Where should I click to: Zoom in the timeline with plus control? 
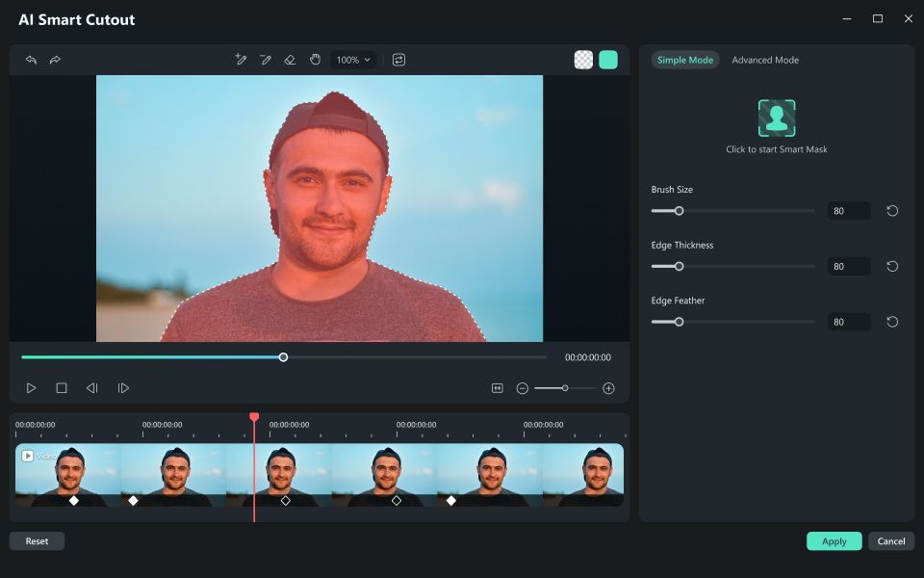[x=608, y=387]
